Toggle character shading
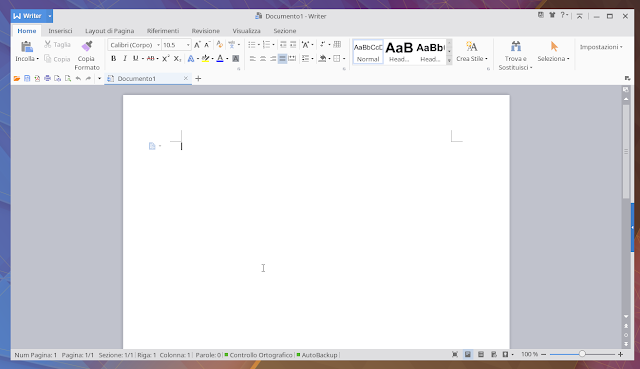 pyautogui.click(x=236, y=59)
